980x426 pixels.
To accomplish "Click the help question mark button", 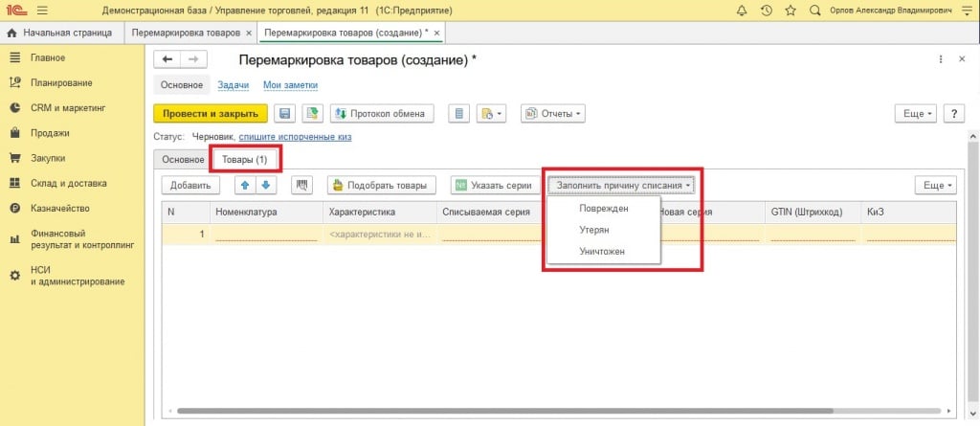I will point(952,114).
